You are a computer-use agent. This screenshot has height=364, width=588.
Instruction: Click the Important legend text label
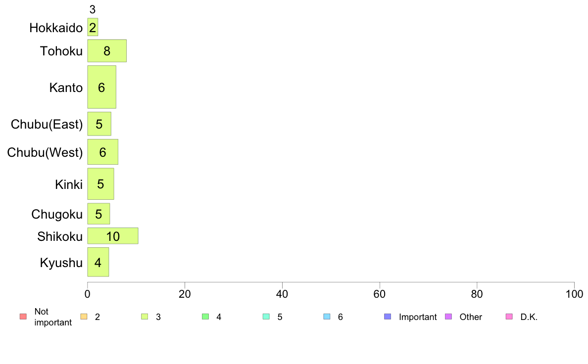click(x=418, y=317)
